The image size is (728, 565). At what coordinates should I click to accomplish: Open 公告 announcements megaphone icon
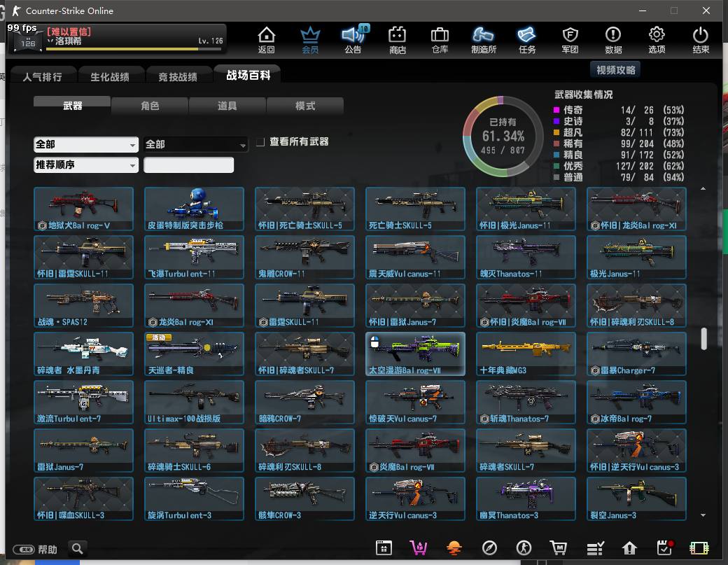pyautogui.click(x=353, y=40)
